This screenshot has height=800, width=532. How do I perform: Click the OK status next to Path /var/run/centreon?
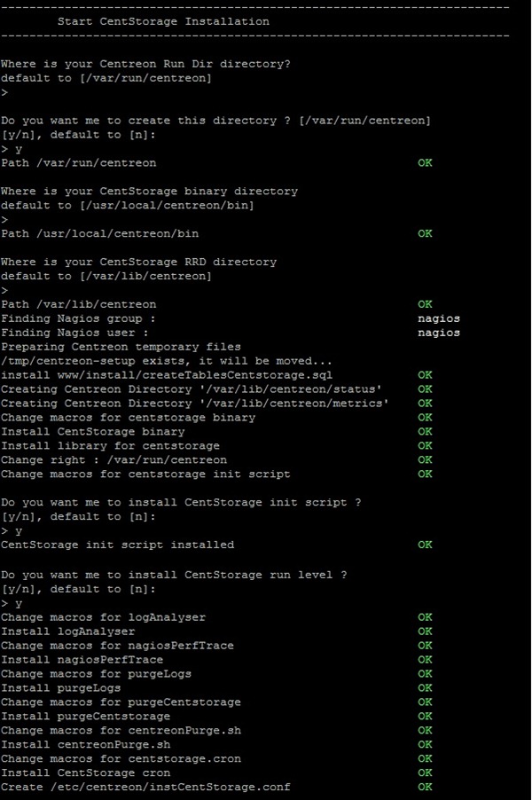click(x=425, y=163)
